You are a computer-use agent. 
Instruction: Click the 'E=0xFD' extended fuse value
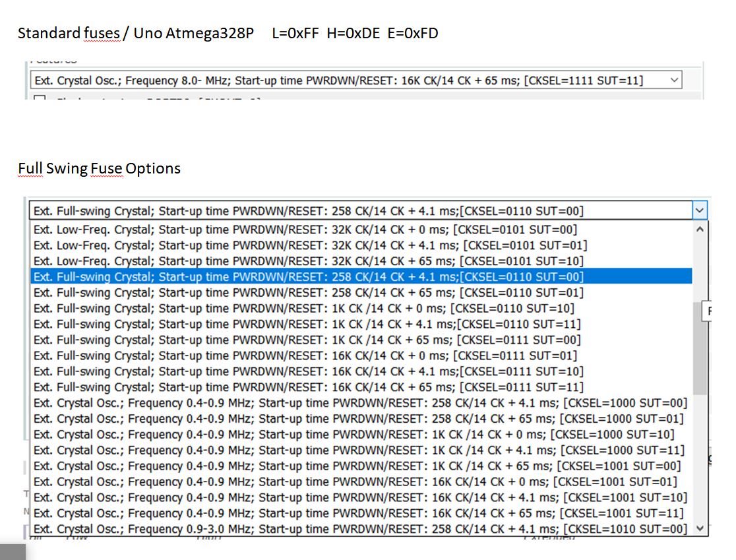413,34
